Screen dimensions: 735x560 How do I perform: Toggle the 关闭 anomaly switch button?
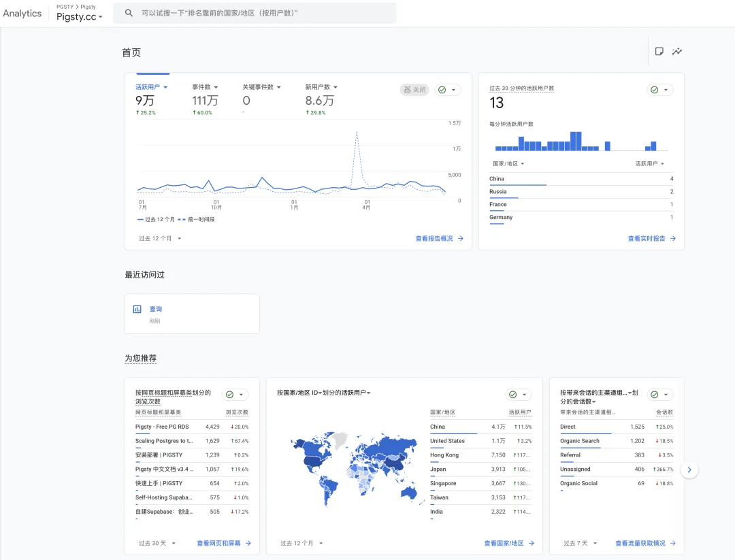pos(414,90)
